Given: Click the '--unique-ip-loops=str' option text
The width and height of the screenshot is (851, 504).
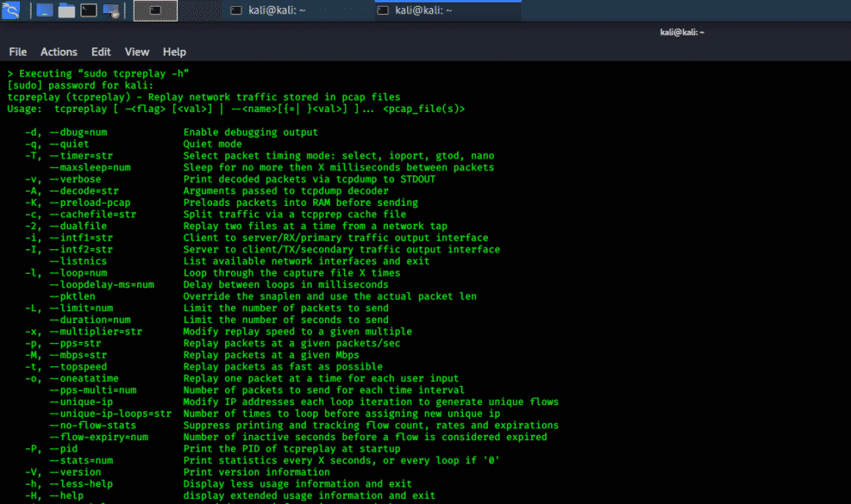Looking at the screenshot, I should pos(111,413).
